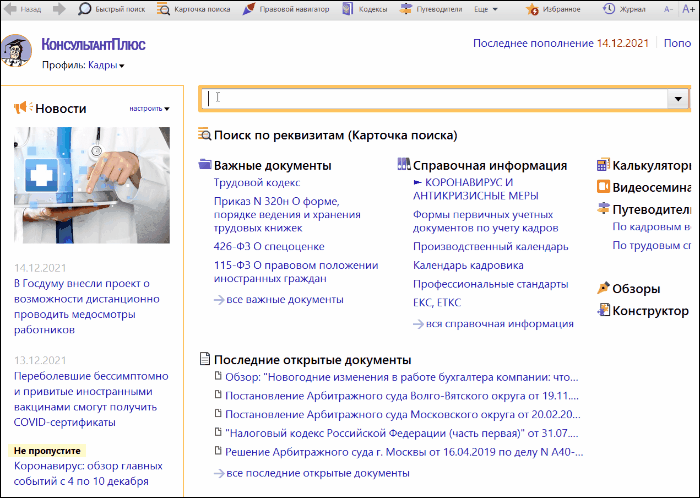The height and width of the screenshot is (498, 700).
Task: Open 426-ФЗ О спецоценке
Action: pyautogui.click(x=269, y=246)
